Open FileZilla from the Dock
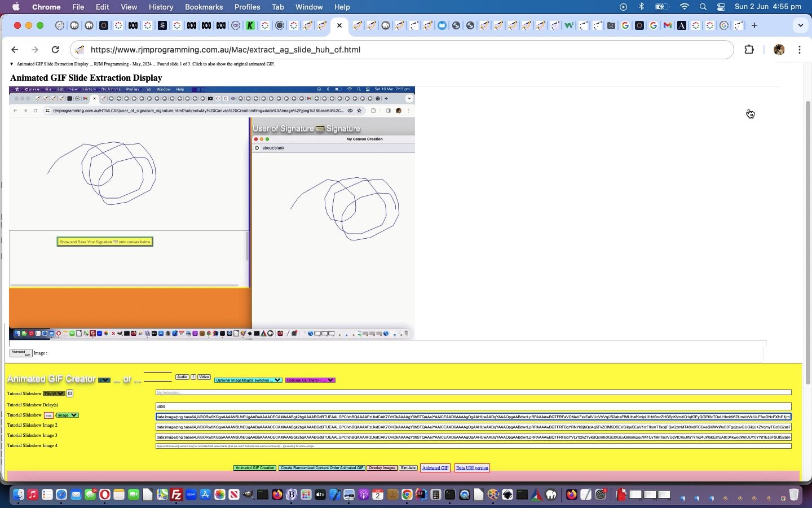 (176, 495)
